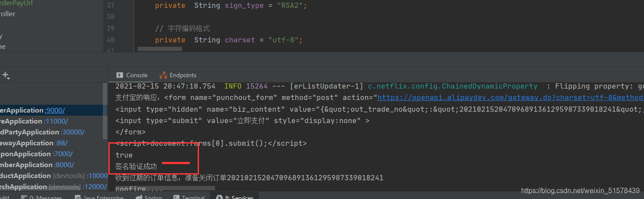Click the console horizontal scrollbar thumb
Viewport: 644px width, 199px height.
click(x=165, y=189)
